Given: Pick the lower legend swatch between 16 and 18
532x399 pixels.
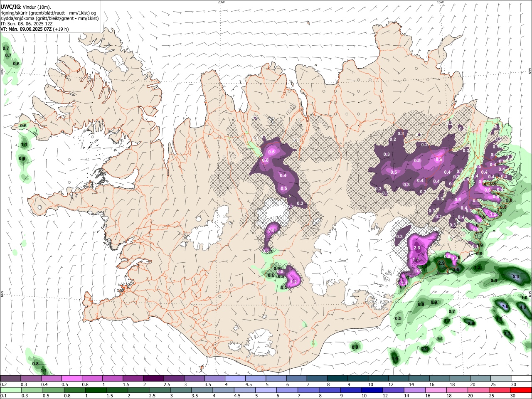Looking at the screenshot, I should 436,390.
